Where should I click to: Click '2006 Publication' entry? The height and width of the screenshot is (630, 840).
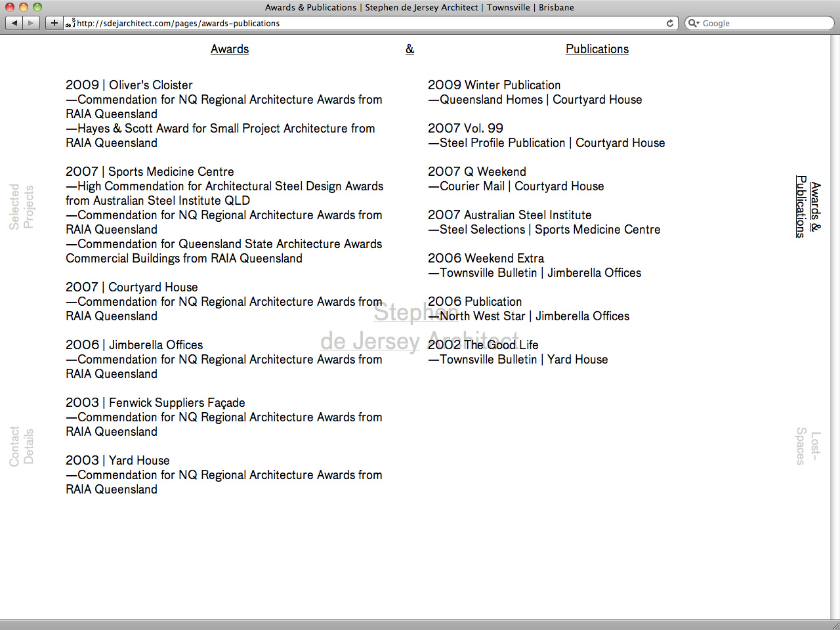tap(475, 302)
